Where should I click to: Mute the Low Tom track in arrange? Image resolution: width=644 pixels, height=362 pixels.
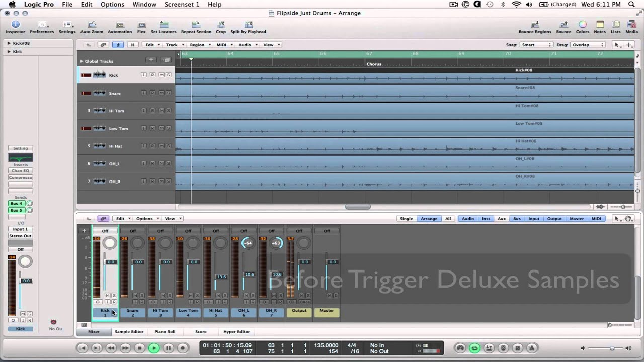[x=161, y=128]
